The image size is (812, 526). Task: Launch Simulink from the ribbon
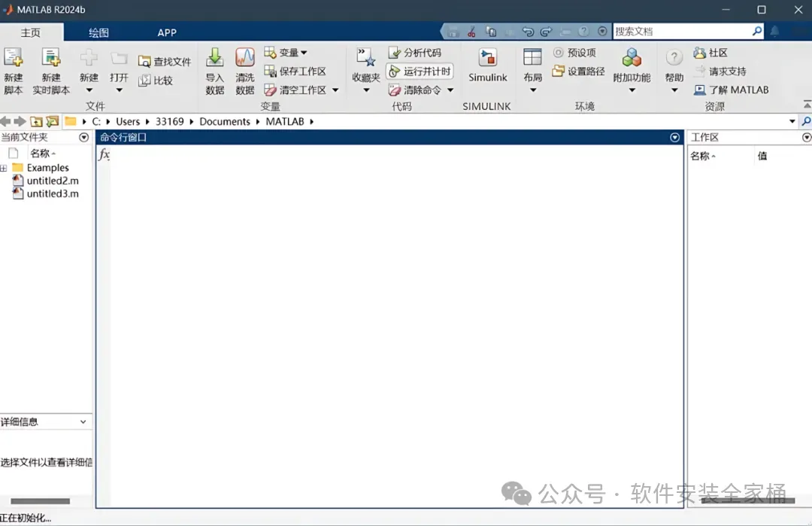click(x=487, y=65)
